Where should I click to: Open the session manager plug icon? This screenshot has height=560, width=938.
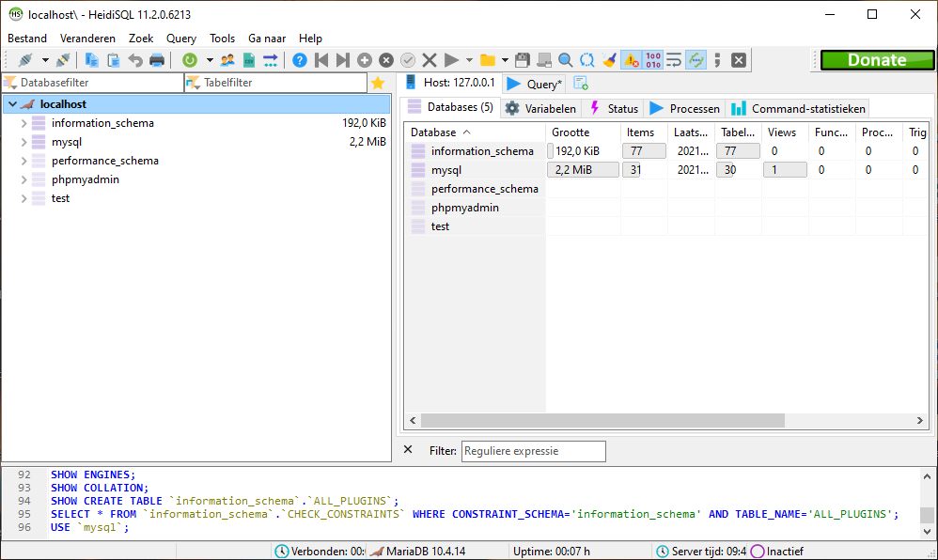pyautogui.click(x=25, y=60)
